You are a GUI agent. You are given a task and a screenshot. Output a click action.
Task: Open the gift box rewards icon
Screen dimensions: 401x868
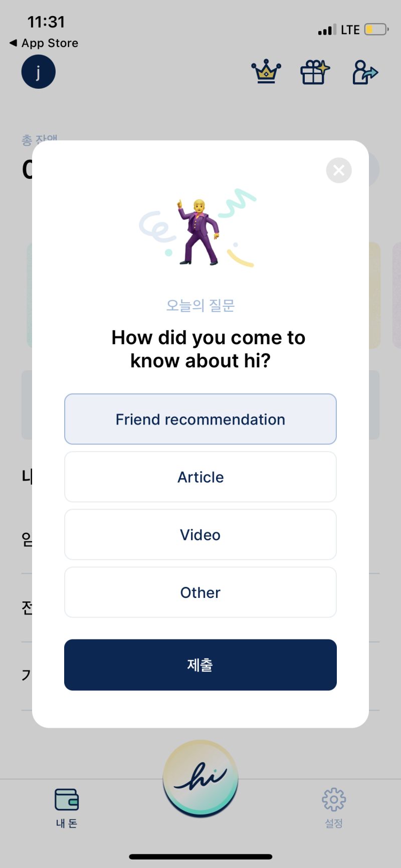click(315, 72)
